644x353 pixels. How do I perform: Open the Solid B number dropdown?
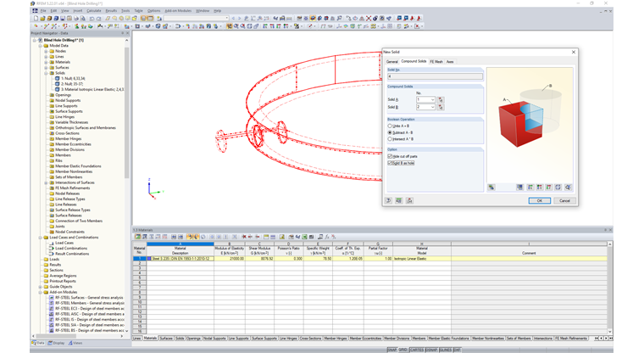432,107
